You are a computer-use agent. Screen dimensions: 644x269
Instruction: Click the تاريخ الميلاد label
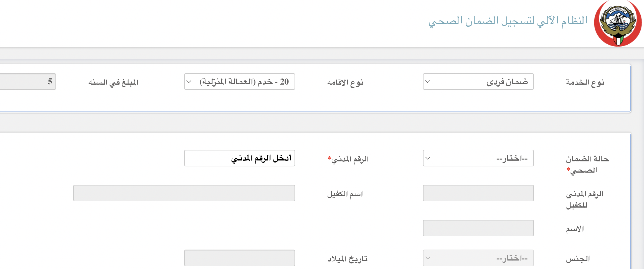pos(348,259)
